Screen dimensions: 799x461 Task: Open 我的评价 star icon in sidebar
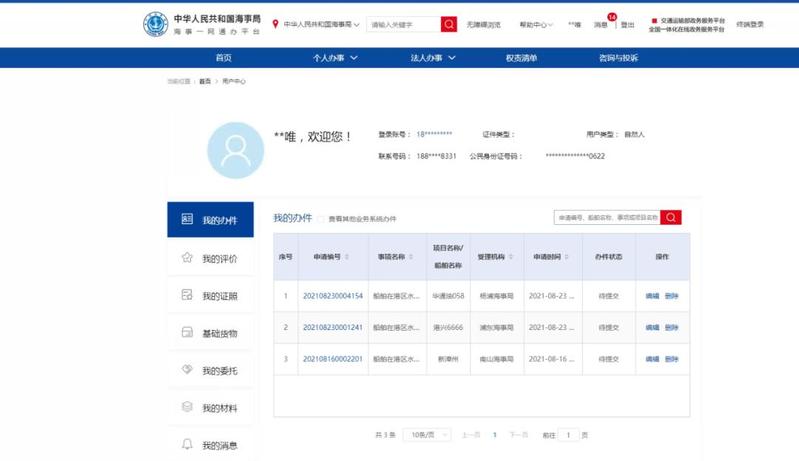(187, 258)
